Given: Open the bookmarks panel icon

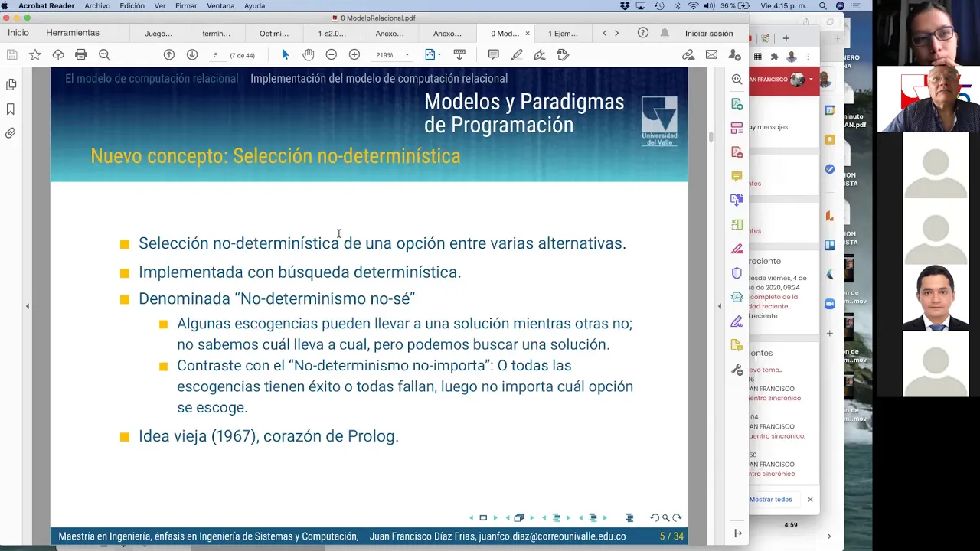Looking at the screenshot, I should coord(11,109).
